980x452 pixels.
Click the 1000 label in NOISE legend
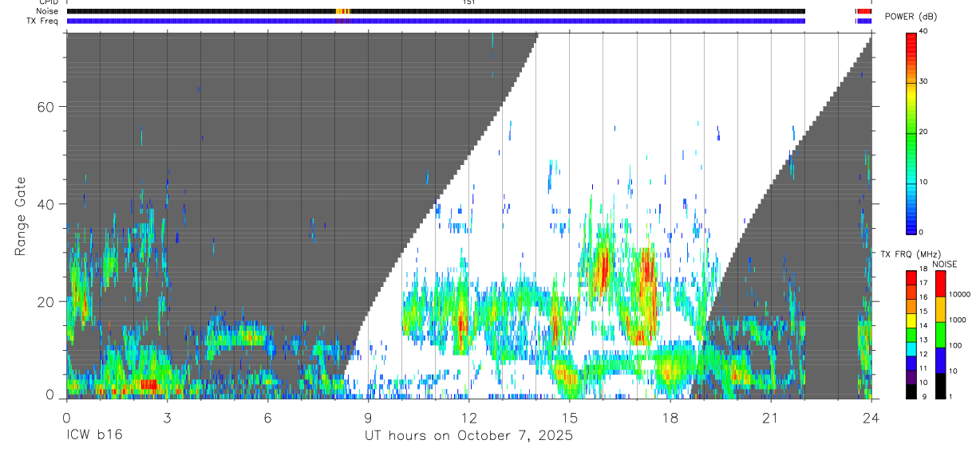(x=958, y=320)
